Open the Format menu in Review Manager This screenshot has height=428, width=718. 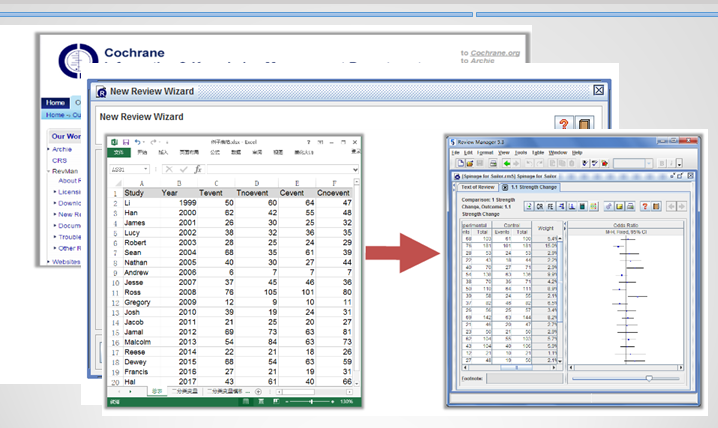(x=485, y=152)
